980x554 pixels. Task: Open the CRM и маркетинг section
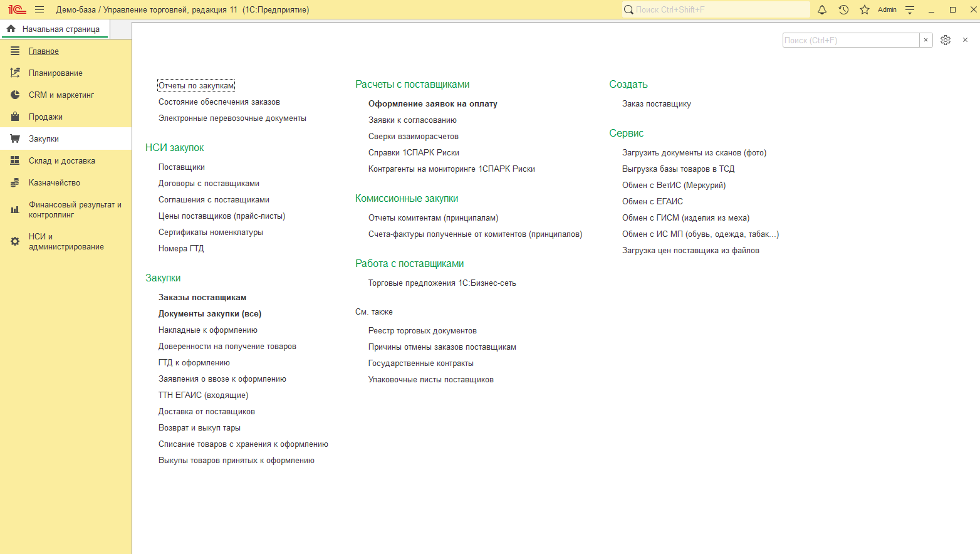click(x=61, y=95)
